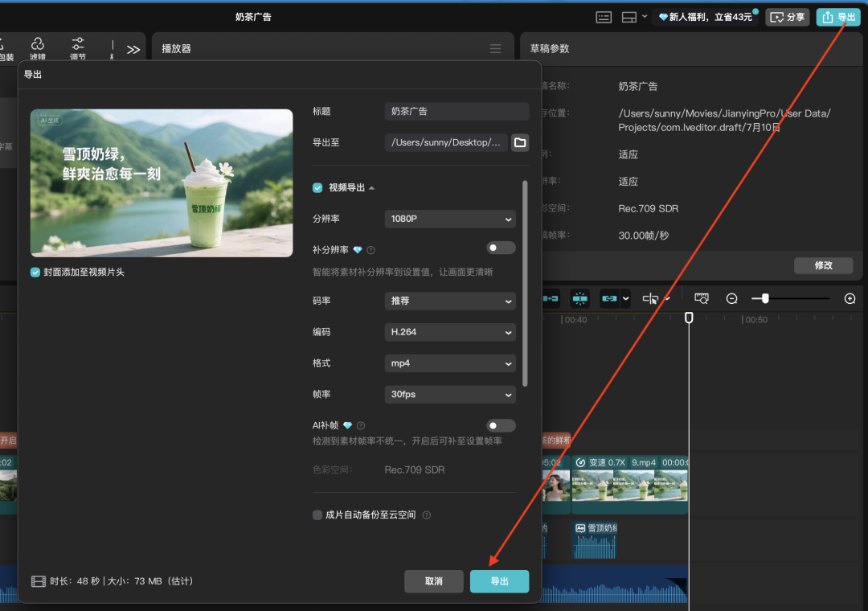
Task: Click the 修改 modify button in draft panel
Action: point(823,265)
